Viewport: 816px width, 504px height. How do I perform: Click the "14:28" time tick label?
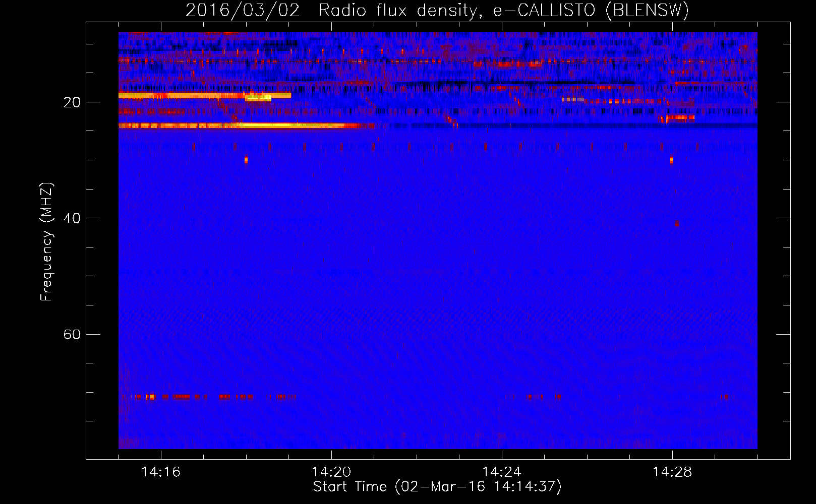coord(672,472)
